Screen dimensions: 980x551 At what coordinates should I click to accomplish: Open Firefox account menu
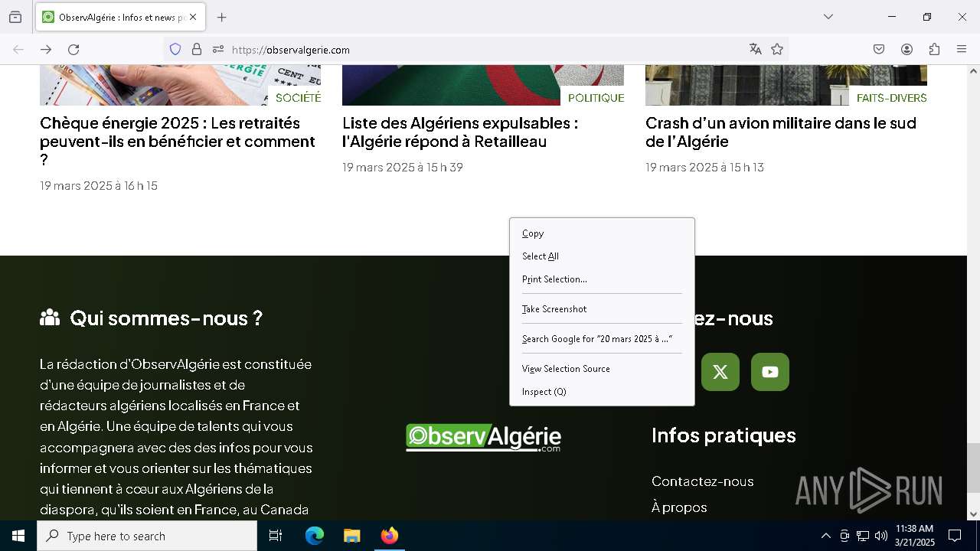tap(906, 49)
